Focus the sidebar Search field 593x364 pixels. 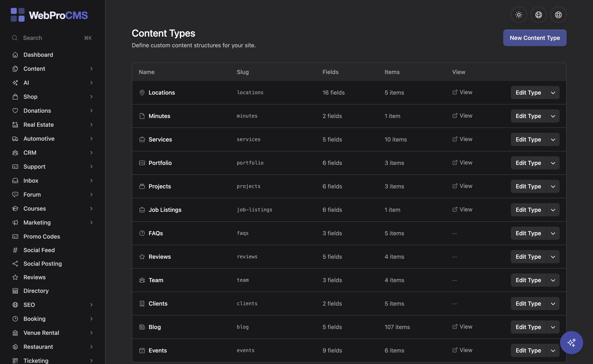point(52,38)
